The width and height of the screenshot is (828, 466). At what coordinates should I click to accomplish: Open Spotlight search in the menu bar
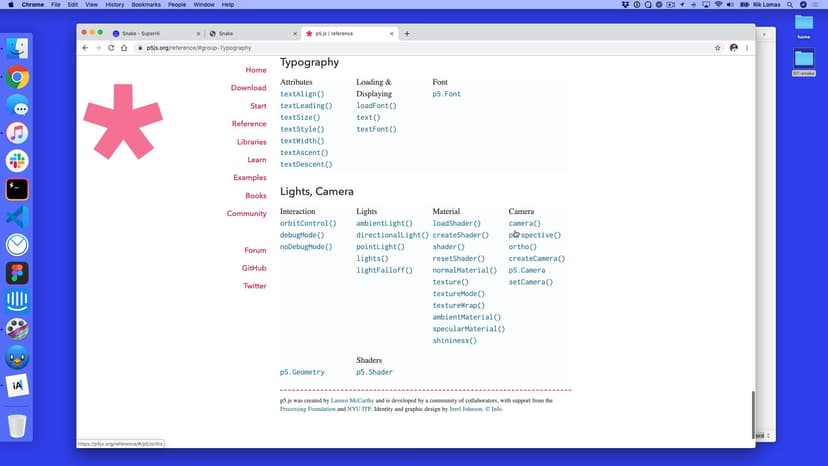pyautogui.click(x=789, y=5)
